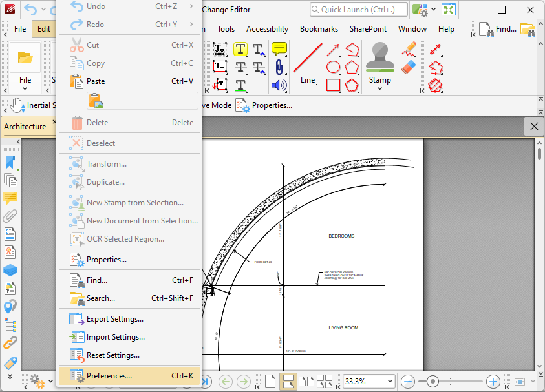The height and width of the screenshot is (392, 545).
Task: Click the full screen mode icon
Action: tap(449, 10)
